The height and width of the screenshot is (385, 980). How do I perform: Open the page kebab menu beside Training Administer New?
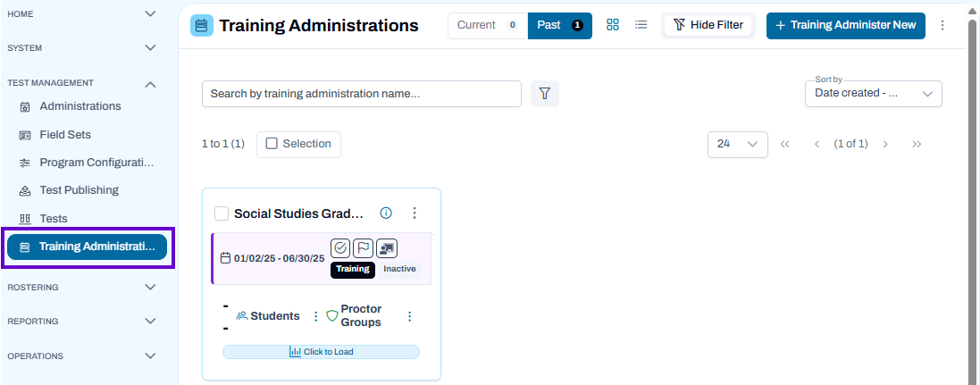[942, 26]
